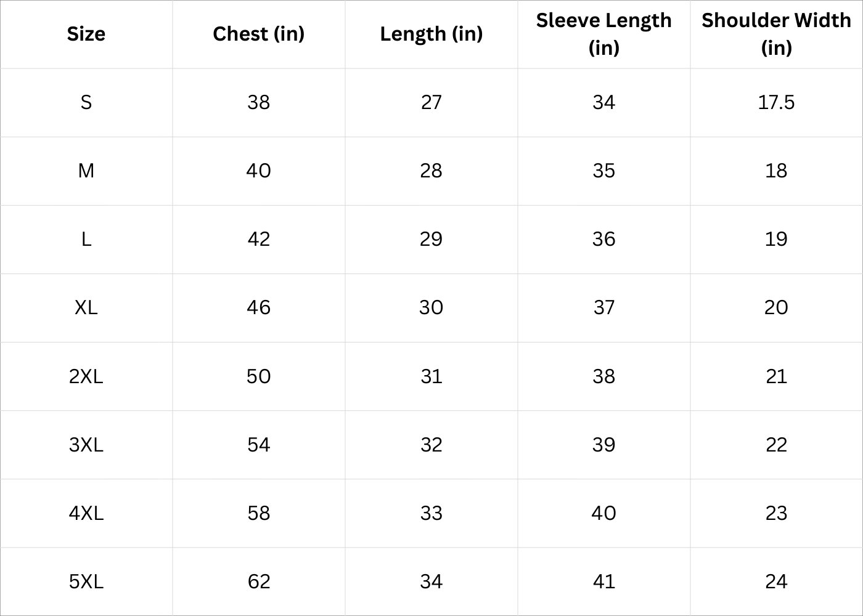Click the Sleeve Length (in) header
Screen dimensions: 863x616
pos(603,34)
